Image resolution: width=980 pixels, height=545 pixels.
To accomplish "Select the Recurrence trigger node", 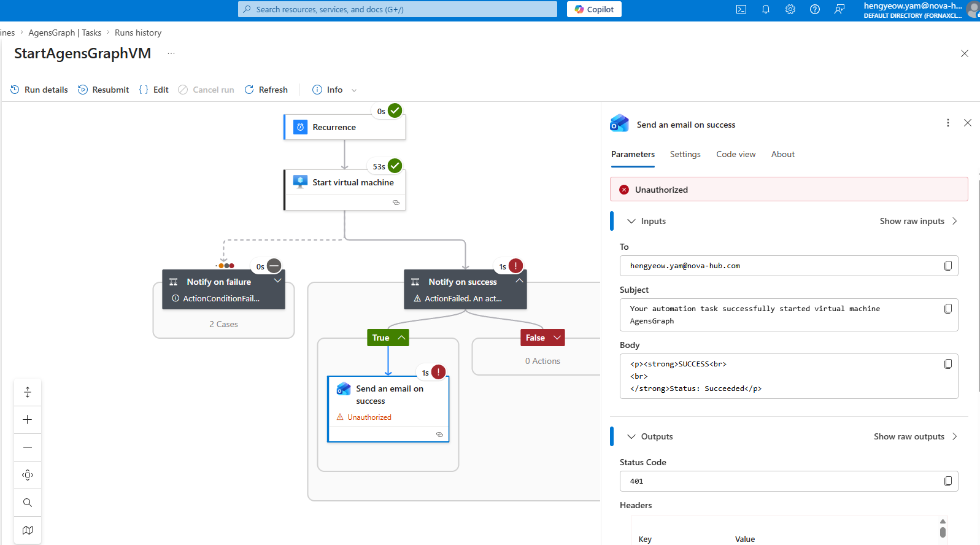I will coord(345,127).
